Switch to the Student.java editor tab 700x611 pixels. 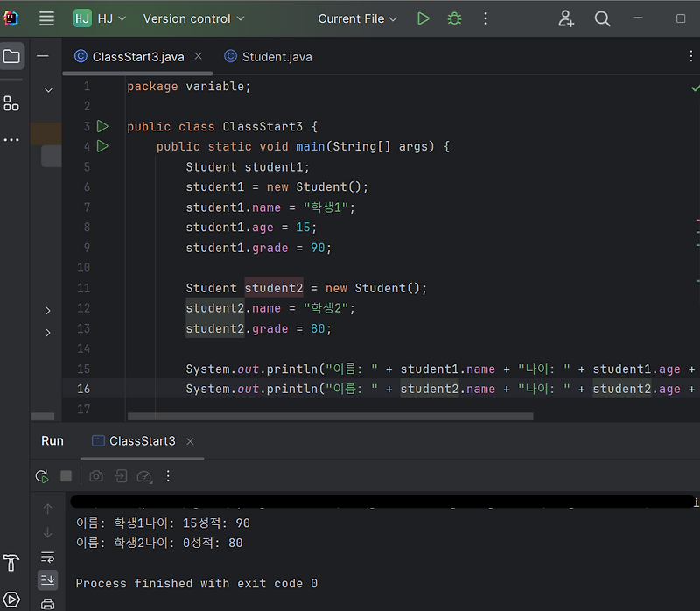(269, 57)
